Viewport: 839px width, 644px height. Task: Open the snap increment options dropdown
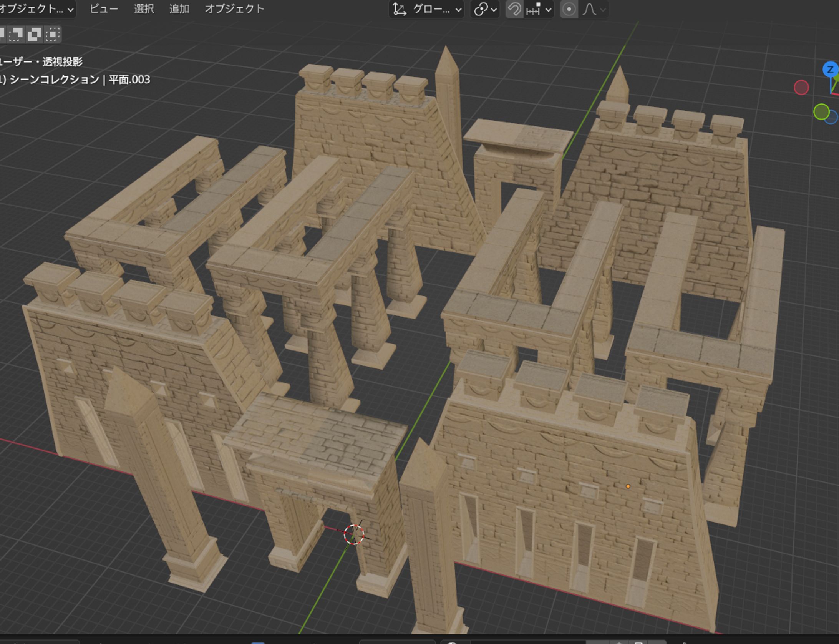point(539,9)
